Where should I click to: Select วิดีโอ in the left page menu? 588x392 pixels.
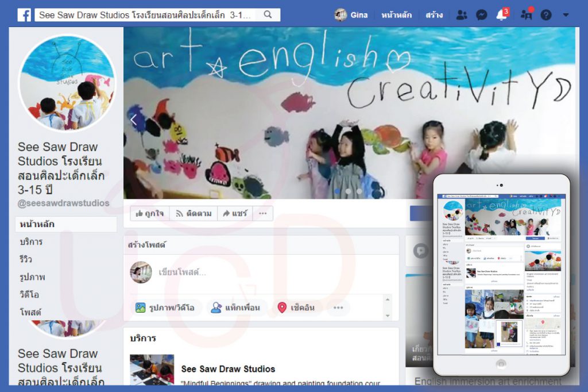click(29, 294)
